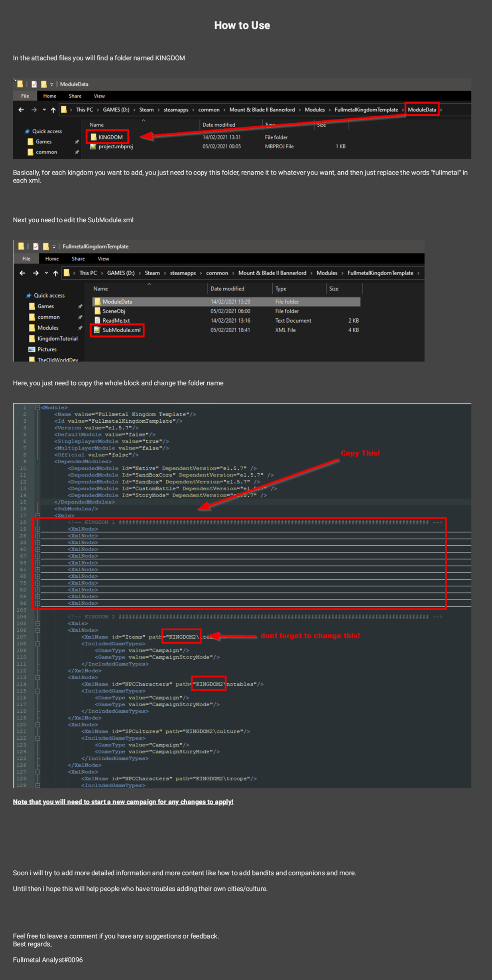Click Quick access in FullmetalKingdomTemplate sidebar
This screenshot has width=492, height=980.
45,296
